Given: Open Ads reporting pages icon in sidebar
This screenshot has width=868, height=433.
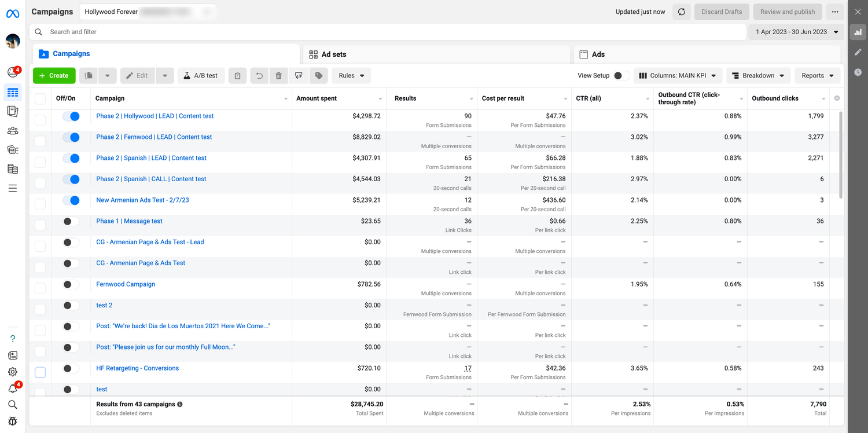Looking at the screenshot, I should 13,111.
